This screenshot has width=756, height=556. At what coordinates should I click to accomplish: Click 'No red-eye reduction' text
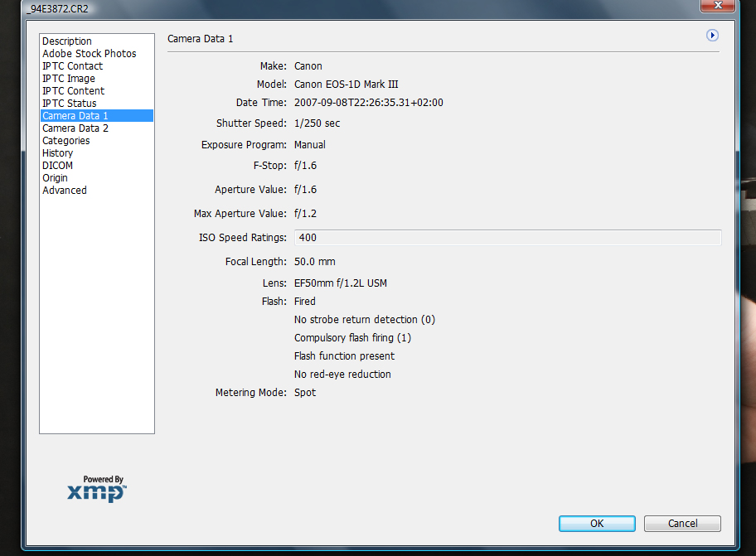click(x=342, y=375)
